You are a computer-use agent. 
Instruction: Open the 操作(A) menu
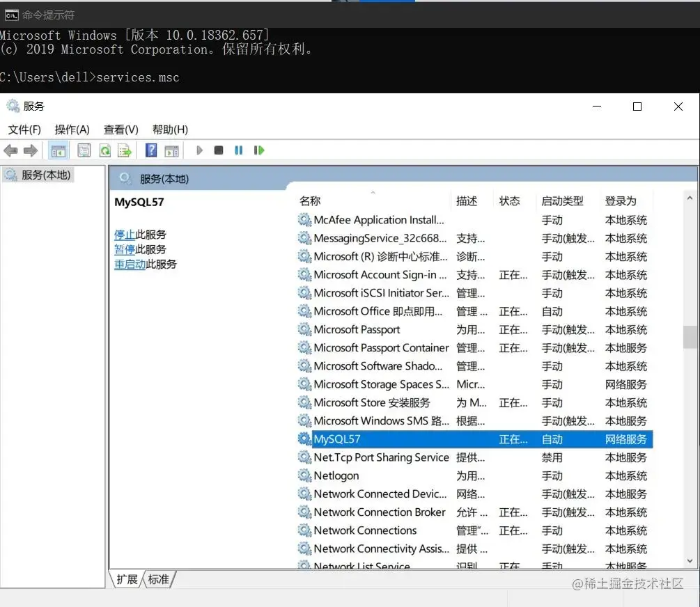(x=72, y=129)
